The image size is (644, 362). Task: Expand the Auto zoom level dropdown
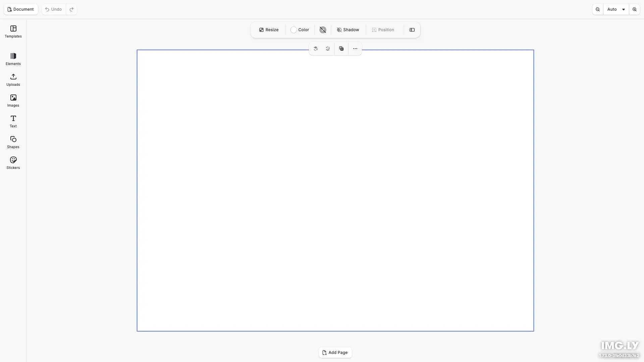616,9
